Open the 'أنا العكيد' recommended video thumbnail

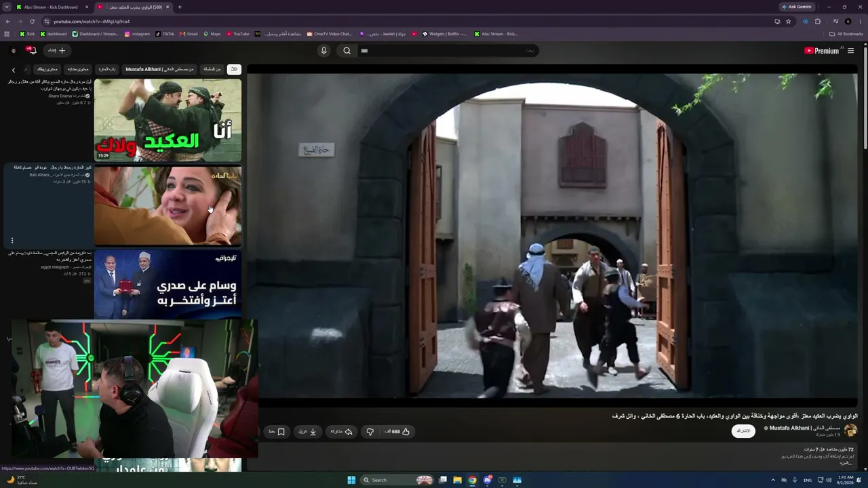coord(167,121)
